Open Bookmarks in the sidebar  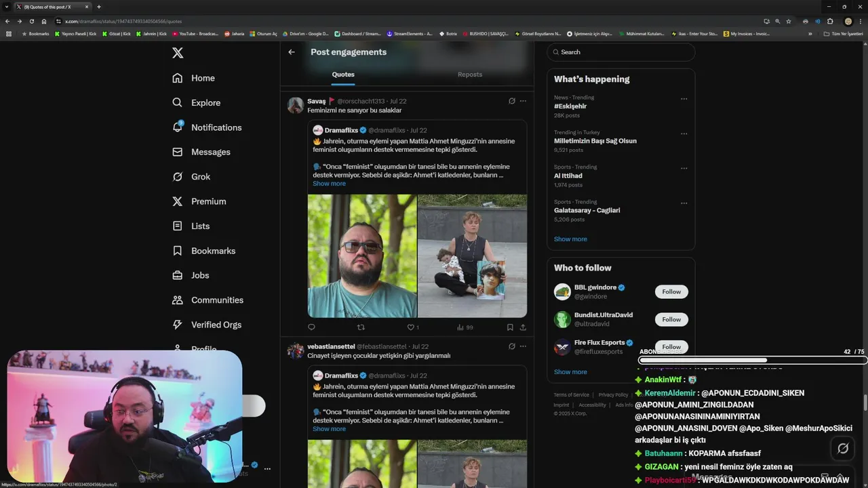(204, 251)
